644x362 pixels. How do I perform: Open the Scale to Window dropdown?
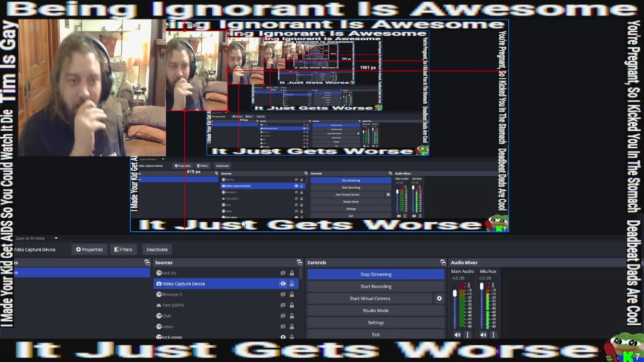coord(36,238)
